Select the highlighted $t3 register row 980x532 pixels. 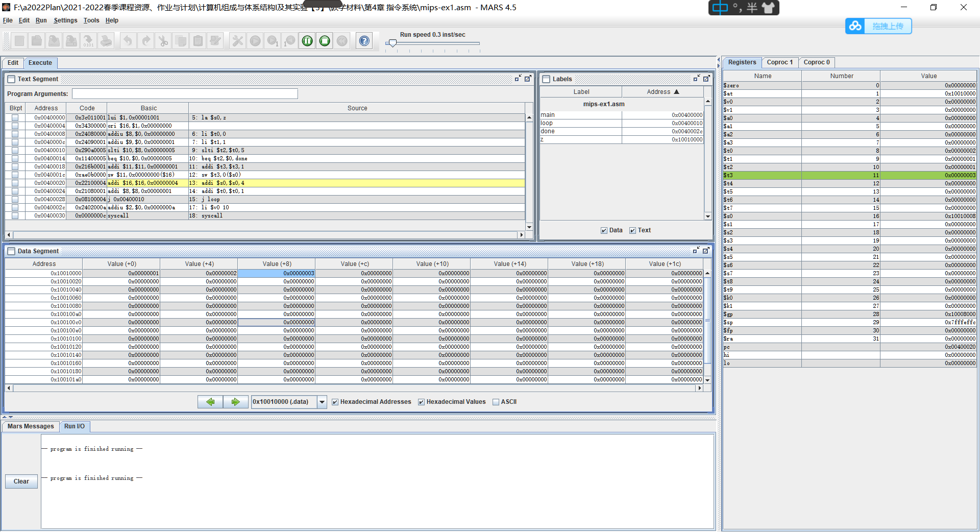pos(849,175)
